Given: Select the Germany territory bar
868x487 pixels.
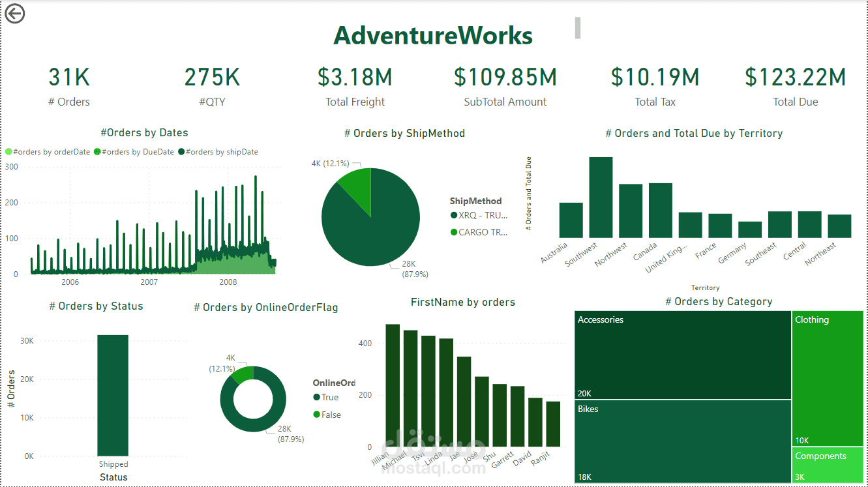Looking at the screenshot, I should (x=750, y=229).
